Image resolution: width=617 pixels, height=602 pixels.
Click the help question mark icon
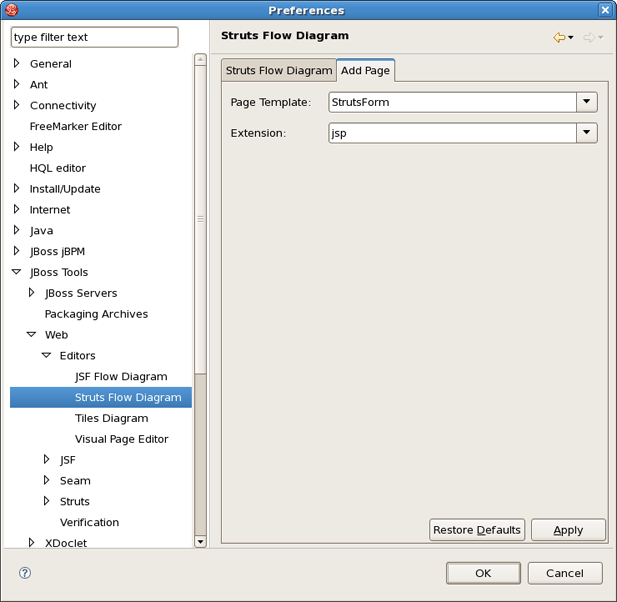coord(25,573)
